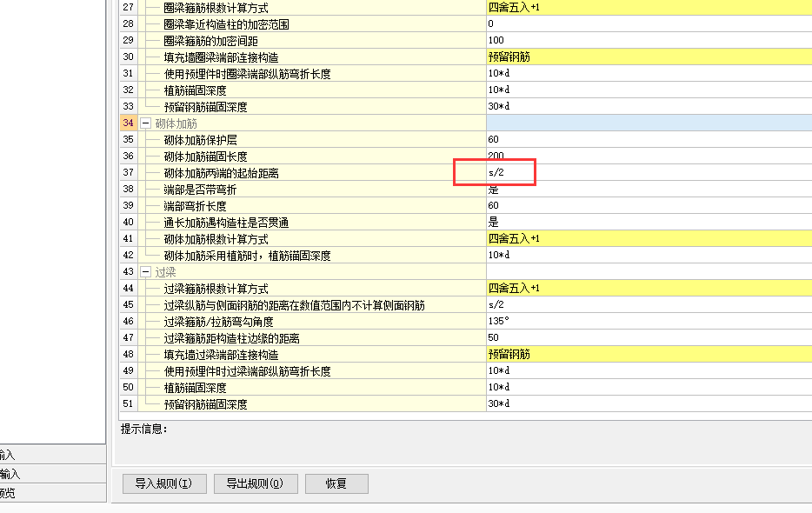Select row label 过梁箍筋/拉筋弯勾角度
The width and height of the screenshot is (812, 513).
pos(218,322)
